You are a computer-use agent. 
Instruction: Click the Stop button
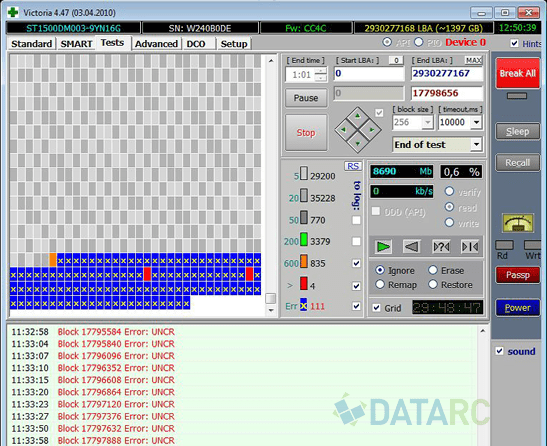(306, 133)
